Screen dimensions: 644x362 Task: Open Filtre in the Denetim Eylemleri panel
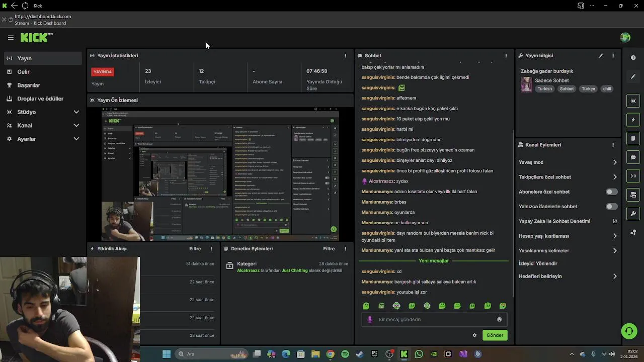pos(329,249)
